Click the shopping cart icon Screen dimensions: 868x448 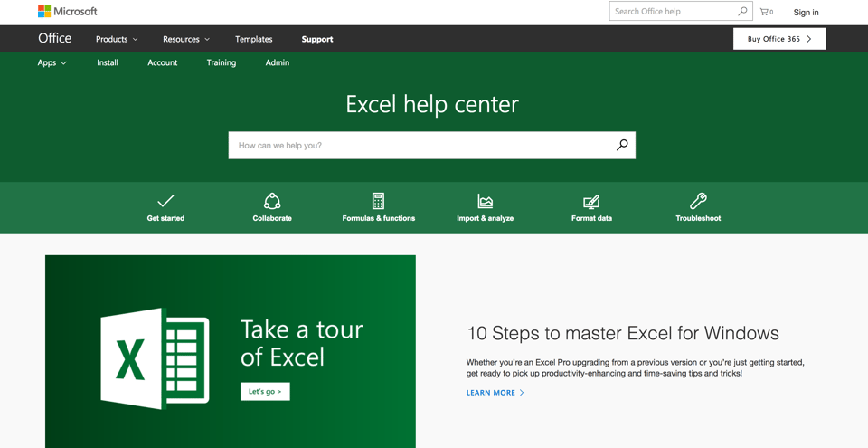coord(766,12)
